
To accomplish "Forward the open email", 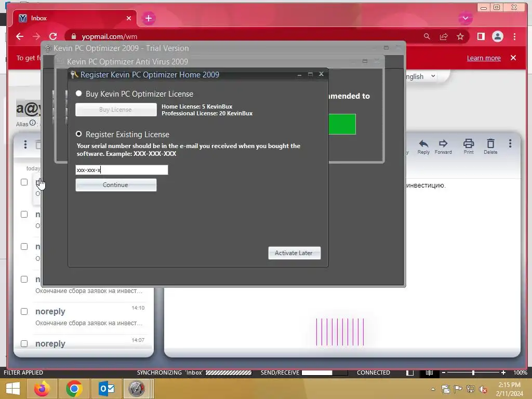I will (443, 147).
